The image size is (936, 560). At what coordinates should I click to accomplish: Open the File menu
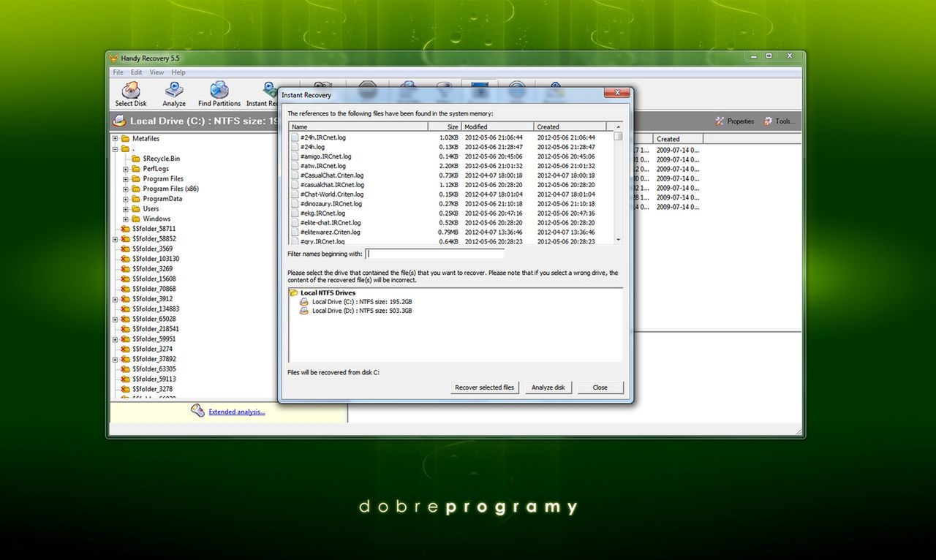118,72
